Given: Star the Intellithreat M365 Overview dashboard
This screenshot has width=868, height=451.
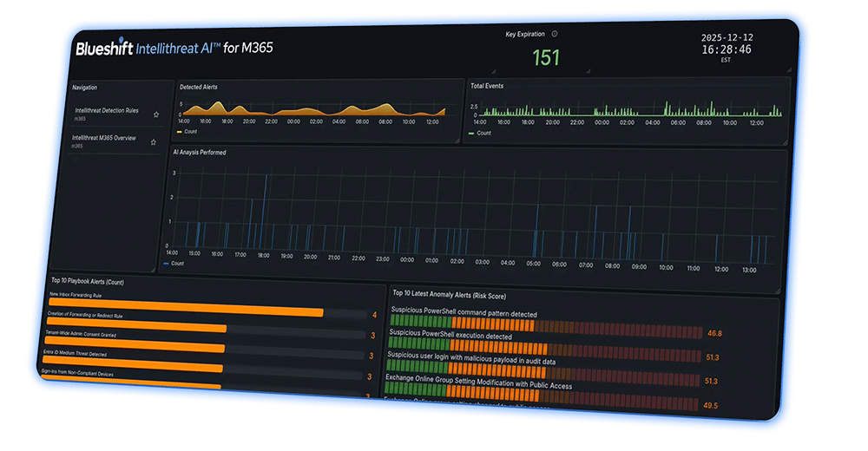Looking at the screenshot, I should (154, 141).
